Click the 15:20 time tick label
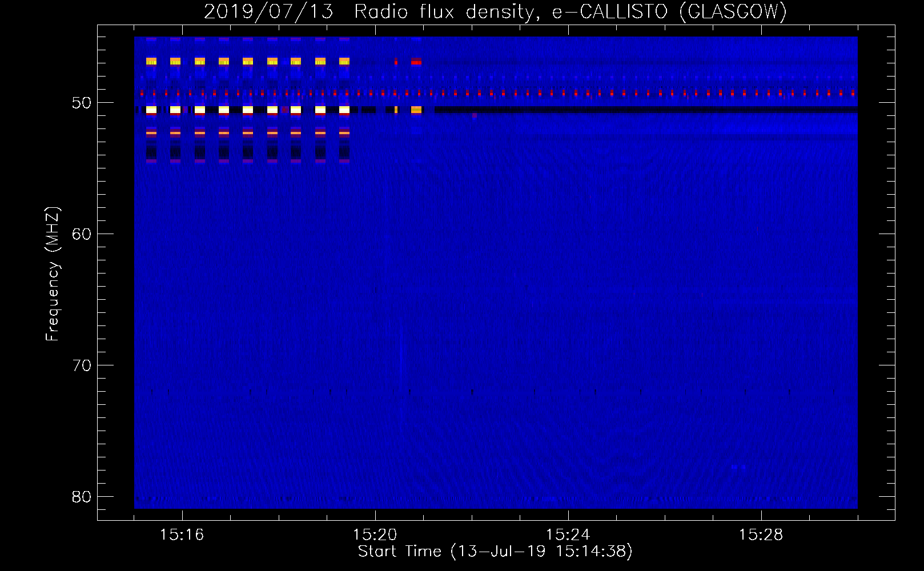Image resolution: width=924 pixels, height=571 pixels. click(x=375, y=535)
